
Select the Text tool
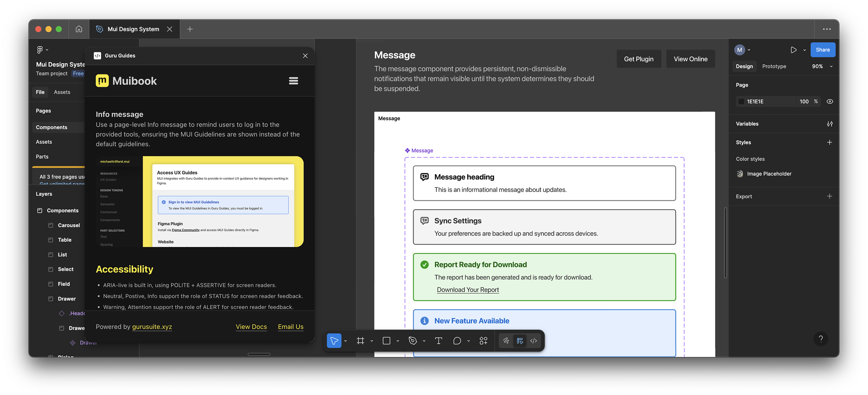tap(439, 341)
